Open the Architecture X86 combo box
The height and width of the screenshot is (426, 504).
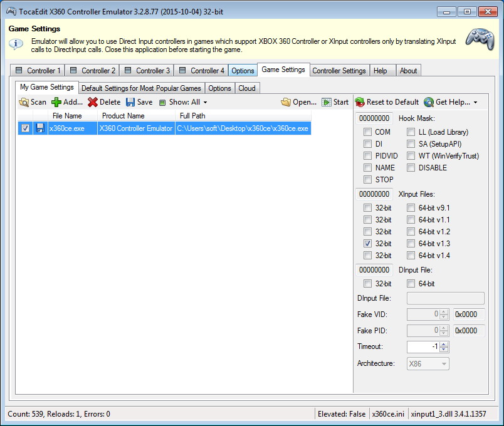pos(428,364)
